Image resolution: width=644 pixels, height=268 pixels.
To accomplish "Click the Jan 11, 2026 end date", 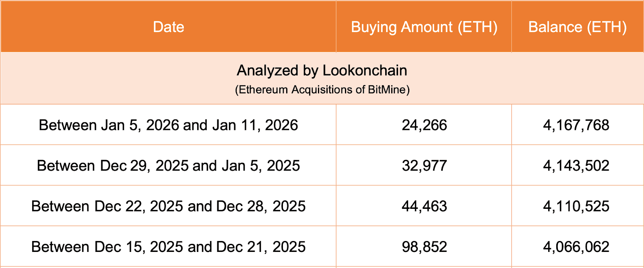I will click(x=255, y=125).
